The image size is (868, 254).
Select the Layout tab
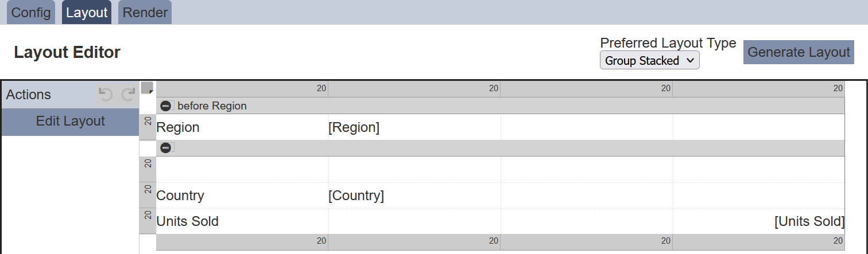(87, 13)
